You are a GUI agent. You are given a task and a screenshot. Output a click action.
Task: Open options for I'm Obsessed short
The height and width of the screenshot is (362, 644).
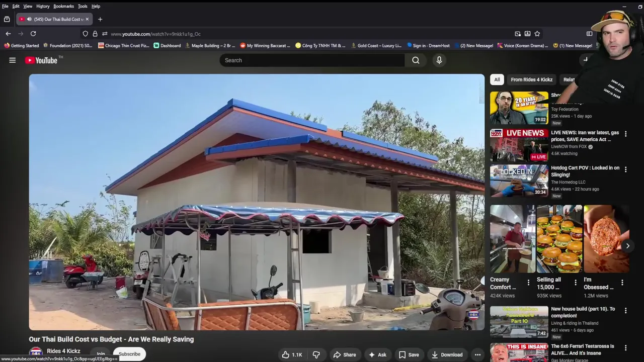[x=622, y=283]
